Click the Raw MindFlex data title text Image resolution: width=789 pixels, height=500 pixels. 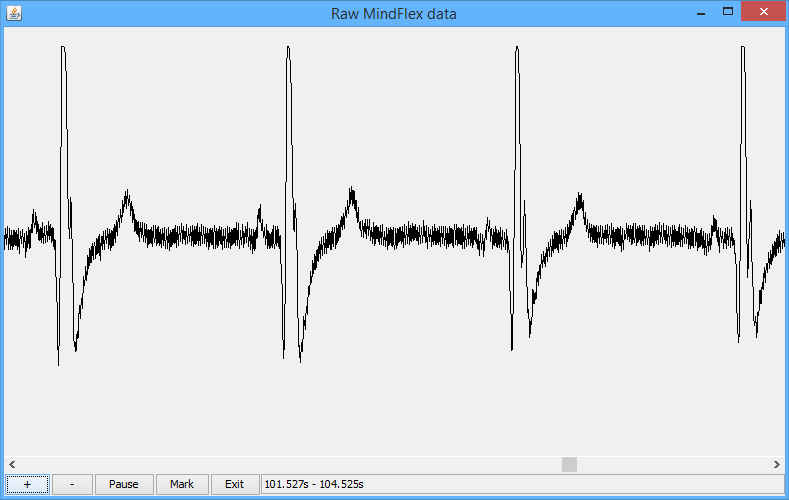tap(393, 14)
